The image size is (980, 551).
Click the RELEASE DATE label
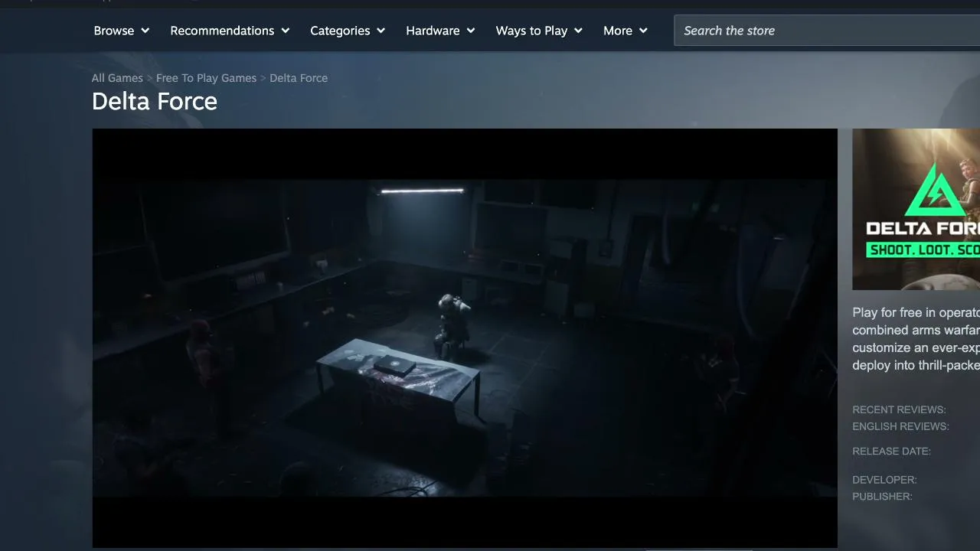click(891, 452)
